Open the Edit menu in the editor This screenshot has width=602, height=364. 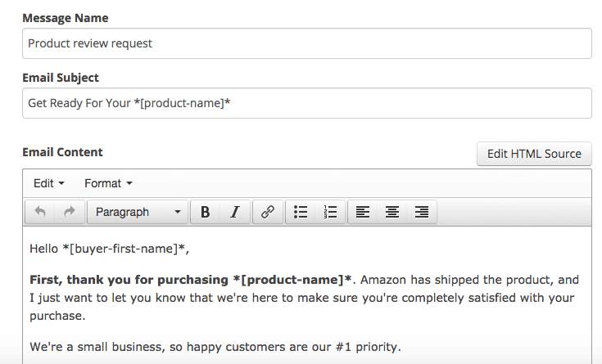click(x=49, y=183)
